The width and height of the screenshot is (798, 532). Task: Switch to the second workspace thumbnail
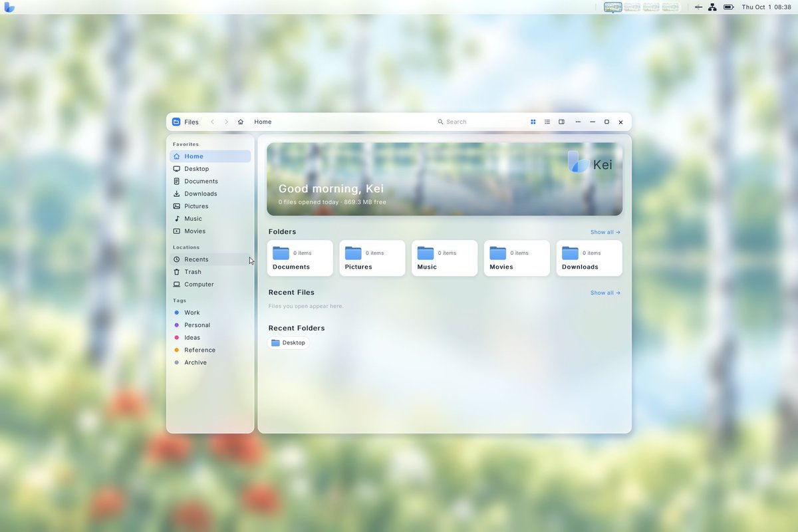point(632,7)
